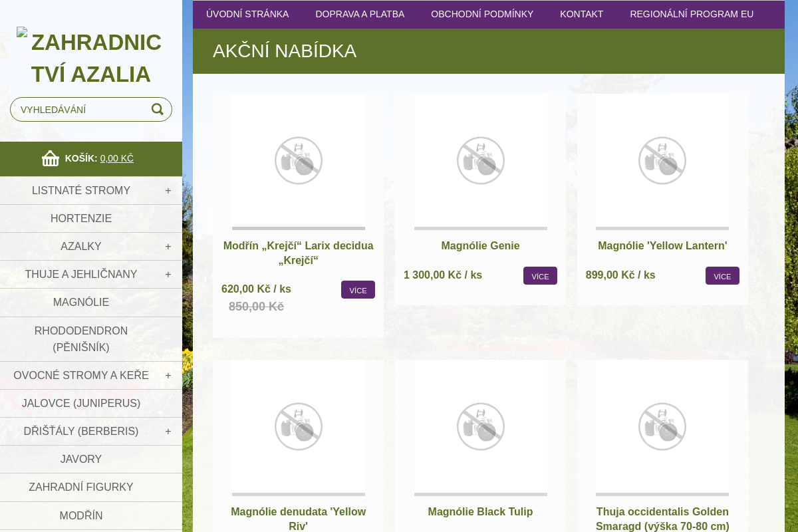Click Více button for Magnólie Genie
The image size is (798, 532).
[x=540, y=276]
